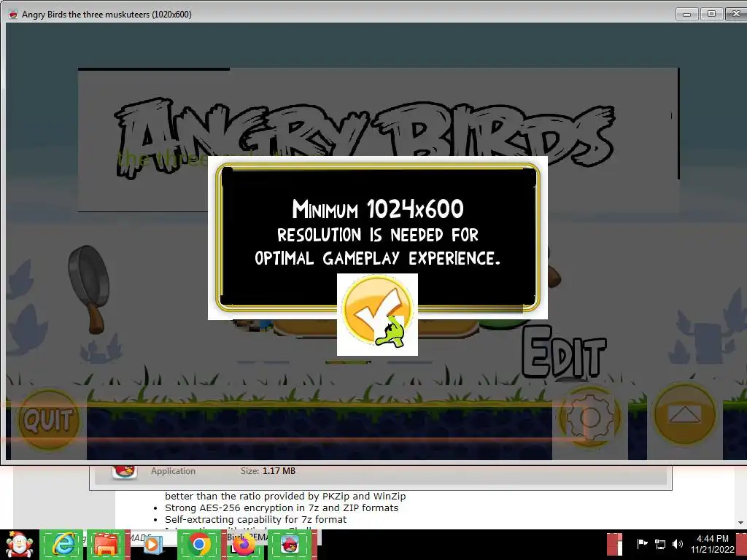Open the Action Center flag tray icon

click(642, 544)
